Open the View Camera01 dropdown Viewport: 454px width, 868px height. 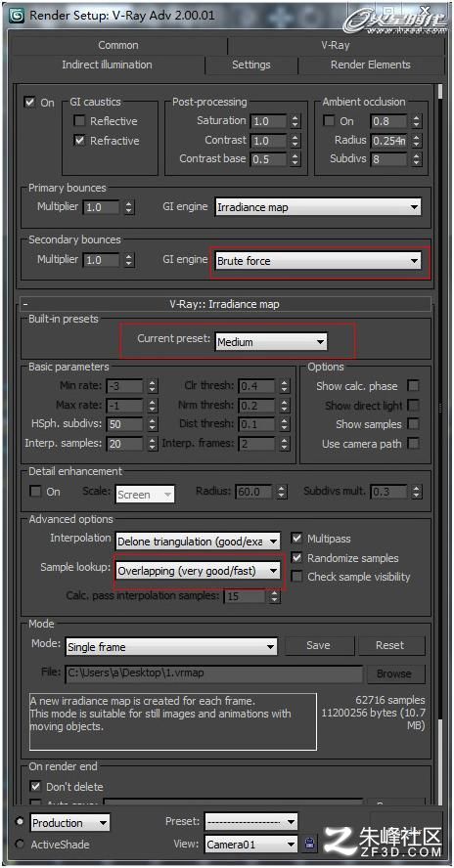(250, 845)
